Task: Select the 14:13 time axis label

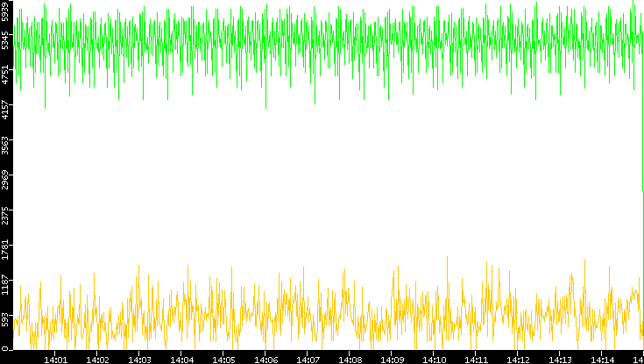Action: click(x=560, y=360)
